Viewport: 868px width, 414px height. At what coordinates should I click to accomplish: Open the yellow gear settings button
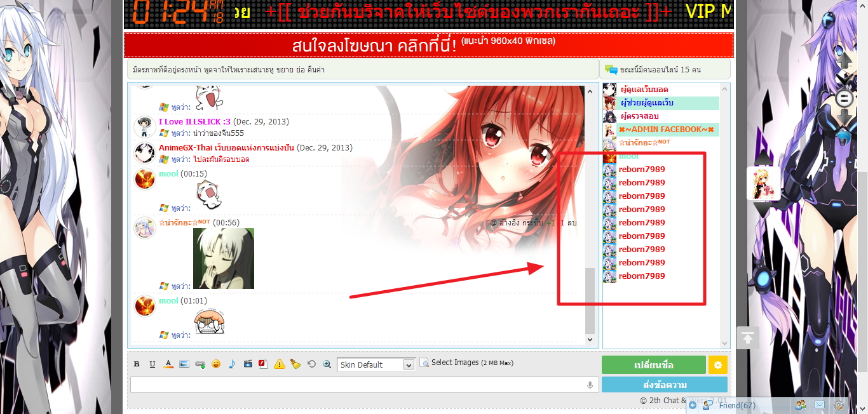point(718,365)
